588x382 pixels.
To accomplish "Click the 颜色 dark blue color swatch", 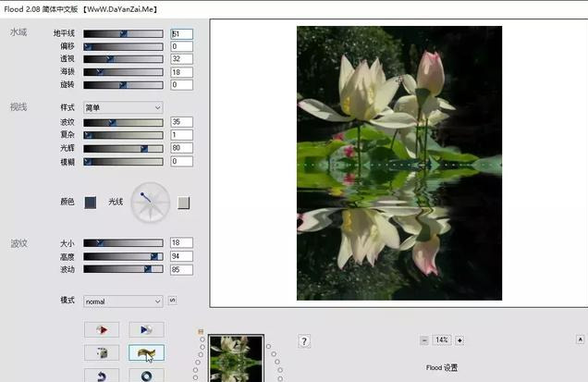I will coord(91,203).
